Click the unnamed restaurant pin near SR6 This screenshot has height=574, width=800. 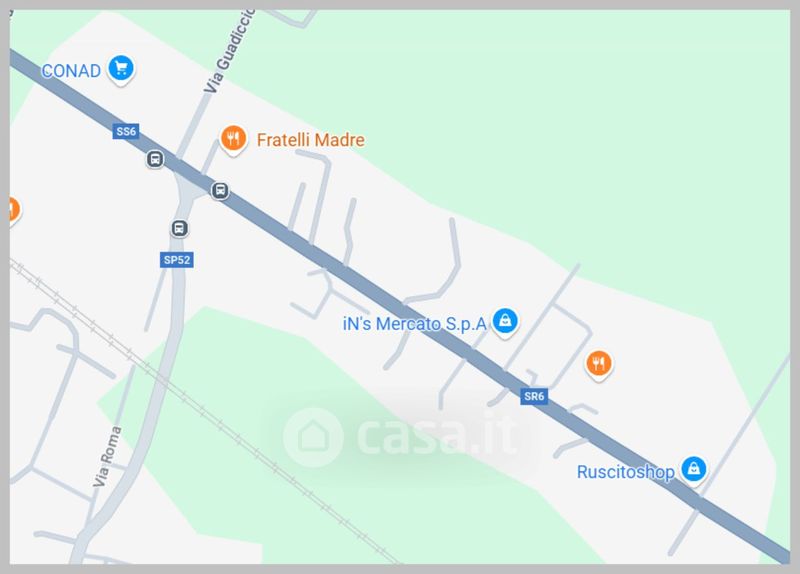click(x=599, y=365)
